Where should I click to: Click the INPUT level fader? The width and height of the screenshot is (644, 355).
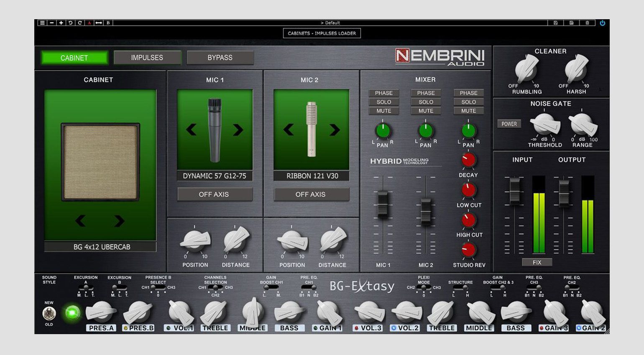(514, 190)
